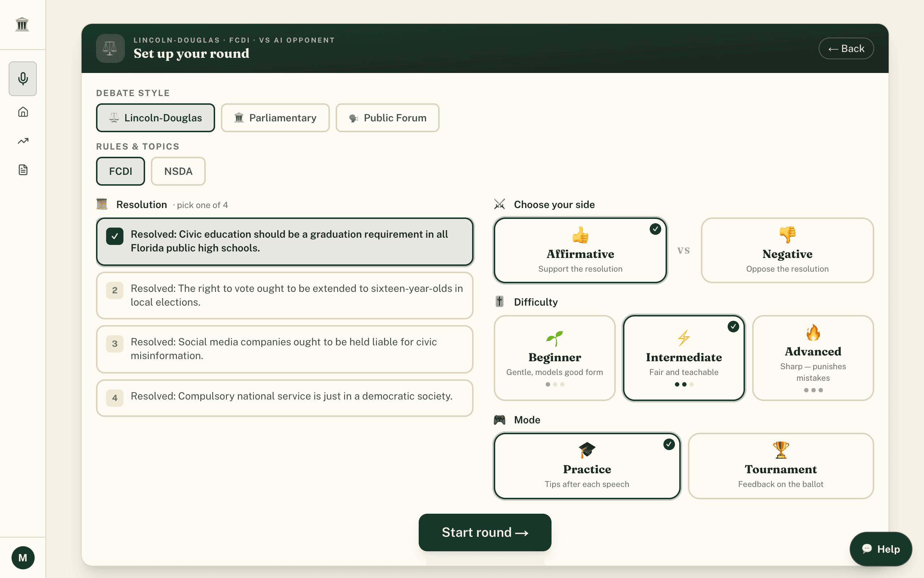Viewport: 924px width, 578px height.
Task: Switch debate style to Public Forum
Action: (x=387, y=118)
